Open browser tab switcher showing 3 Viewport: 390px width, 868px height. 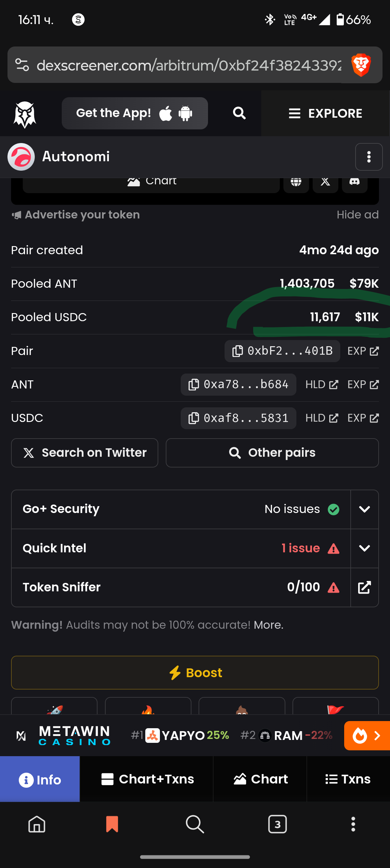[277, 824]
